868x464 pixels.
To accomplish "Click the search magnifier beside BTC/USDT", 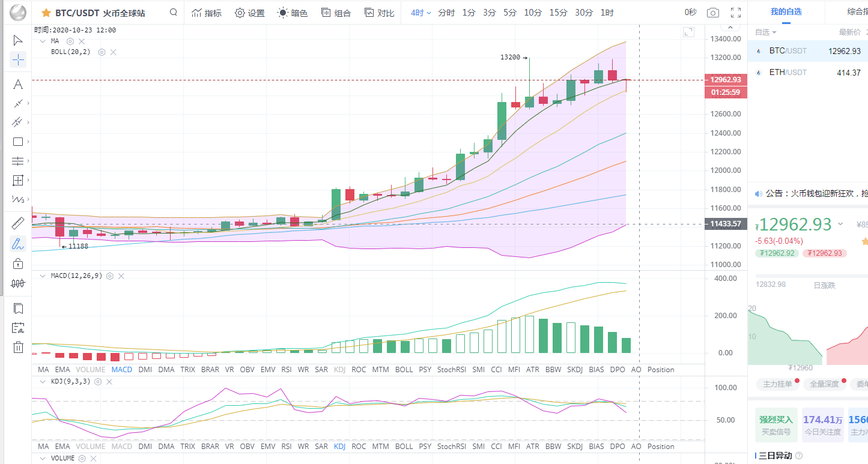I will pyautogui.click(x=174, y=13).
